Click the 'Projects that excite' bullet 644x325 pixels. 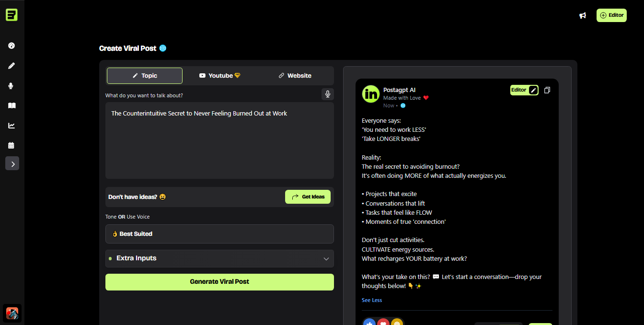389,194
